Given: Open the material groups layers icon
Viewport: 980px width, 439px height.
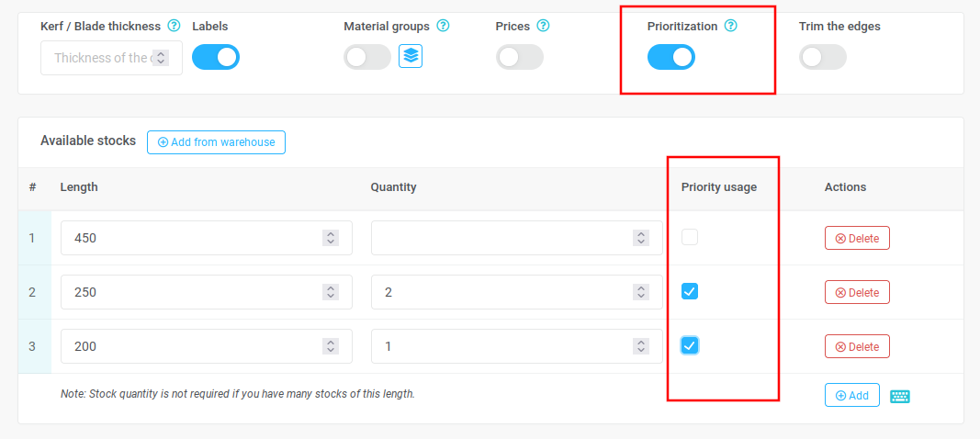Looking at the screenshot, I should 411,56.
